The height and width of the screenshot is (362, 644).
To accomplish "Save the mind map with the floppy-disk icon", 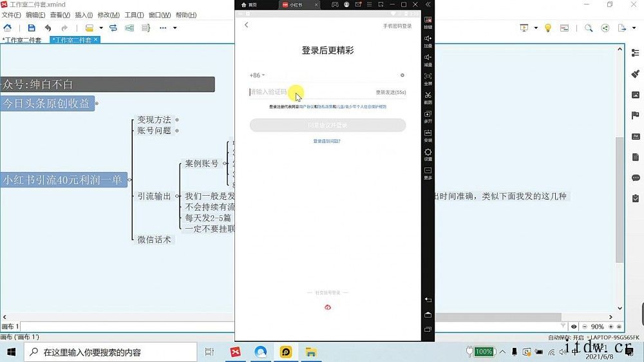I will point(31,28).
